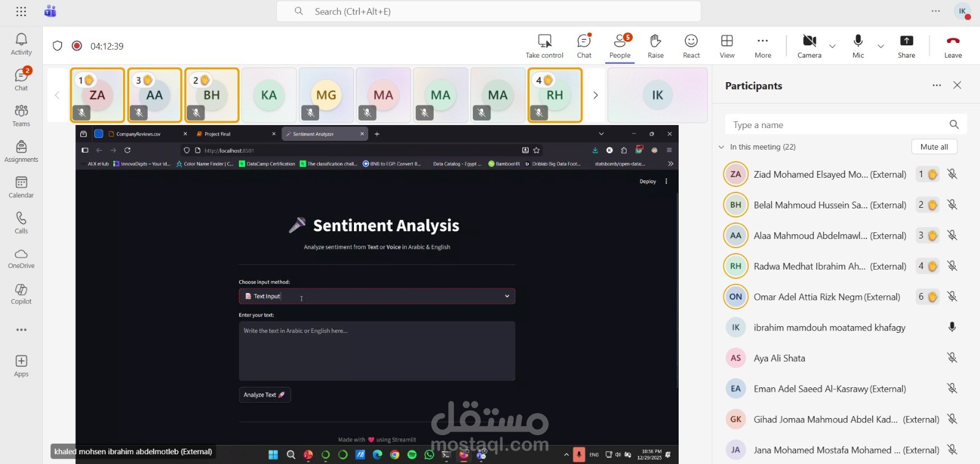
Task: Show previous participants with left arrow
Action: (x=57, y=95)
